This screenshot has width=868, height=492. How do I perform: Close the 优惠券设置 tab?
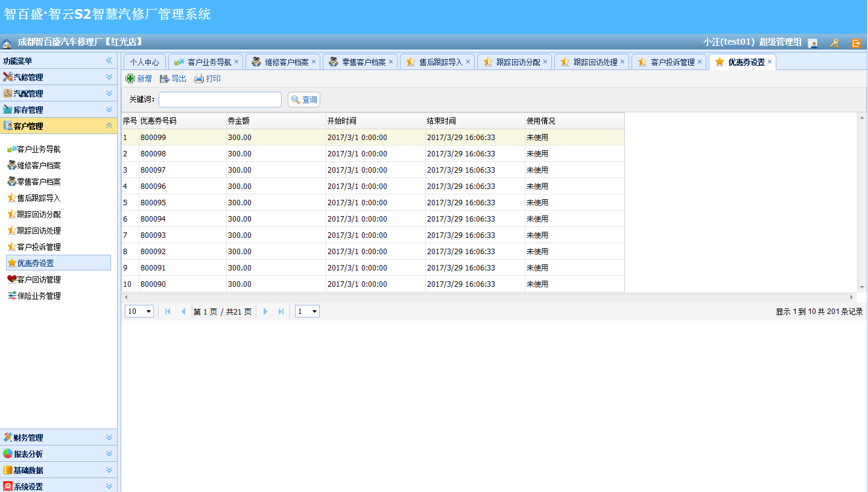pyautogui.click(x=770, y=62)
